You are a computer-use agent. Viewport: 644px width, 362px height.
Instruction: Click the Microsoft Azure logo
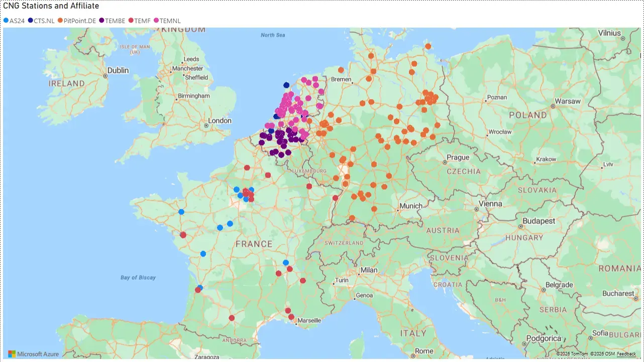click(x=34, y=353)
